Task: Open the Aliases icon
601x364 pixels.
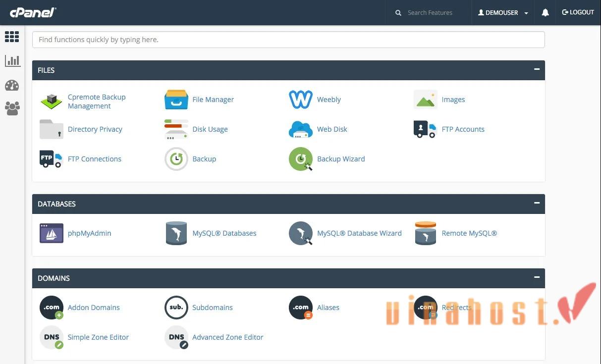Action: pyautogui.click(x=301, y=308)
